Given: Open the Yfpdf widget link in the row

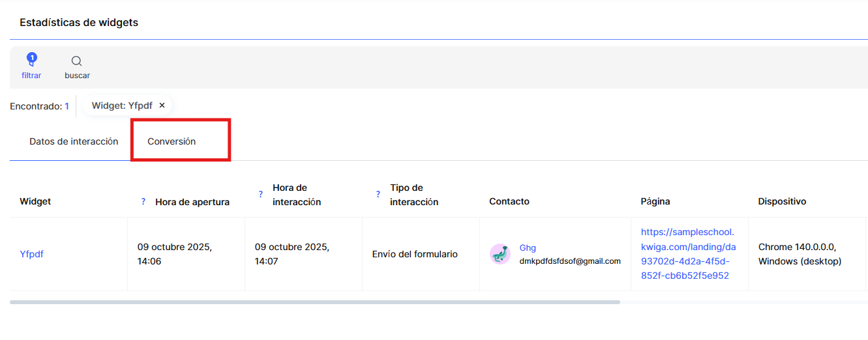Looking at the screenshot, I should click(x=31, y=254).
